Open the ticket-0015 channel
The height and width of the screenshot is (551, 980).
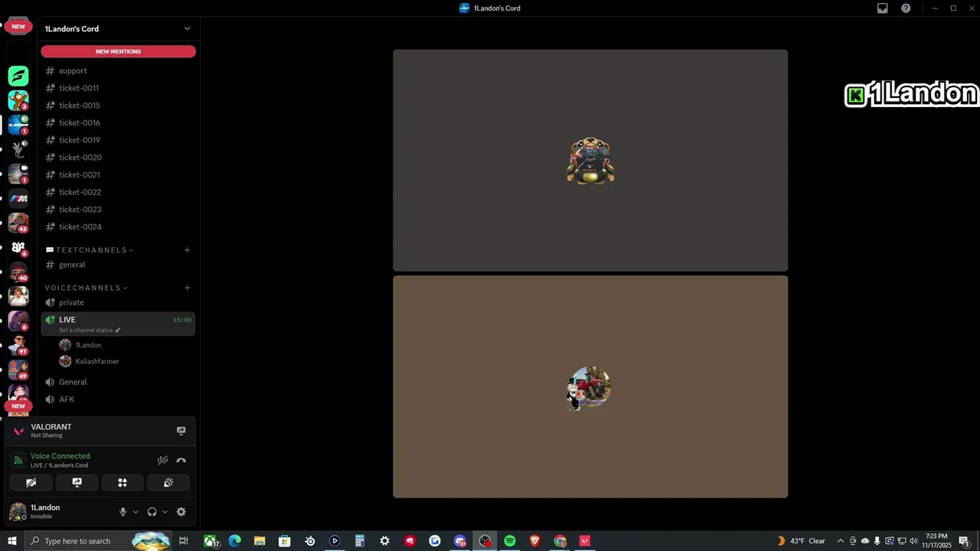[118, 106]
